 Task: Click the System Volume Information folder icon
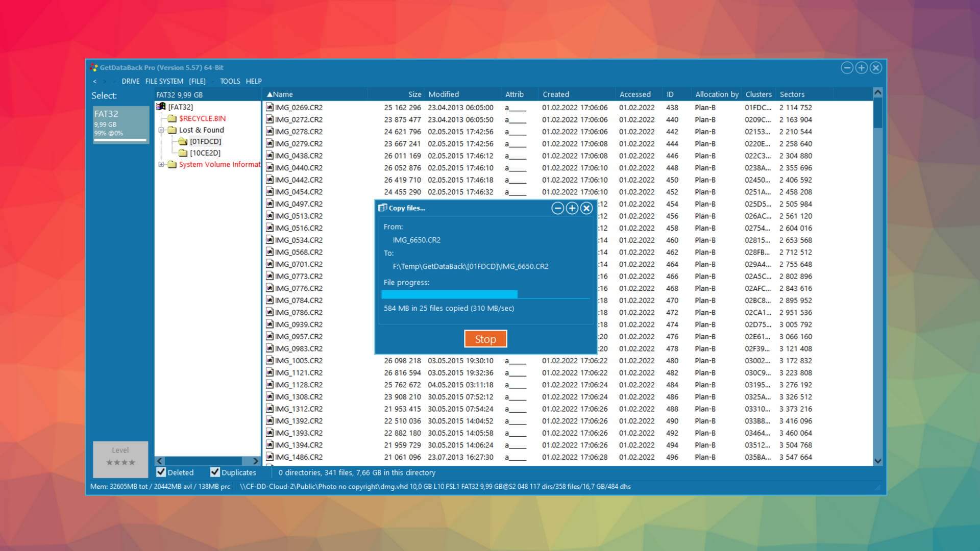click(x=172, y=164)
